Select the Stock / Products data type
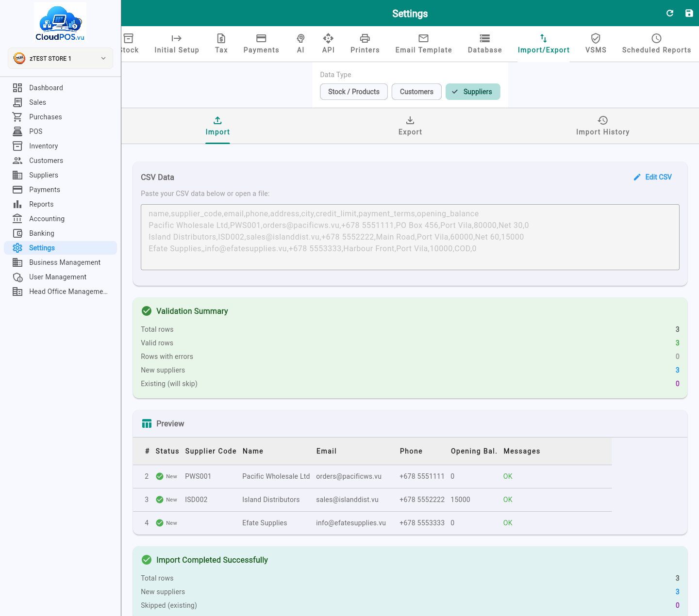This screenshot has width=699, height=616. 354,92
